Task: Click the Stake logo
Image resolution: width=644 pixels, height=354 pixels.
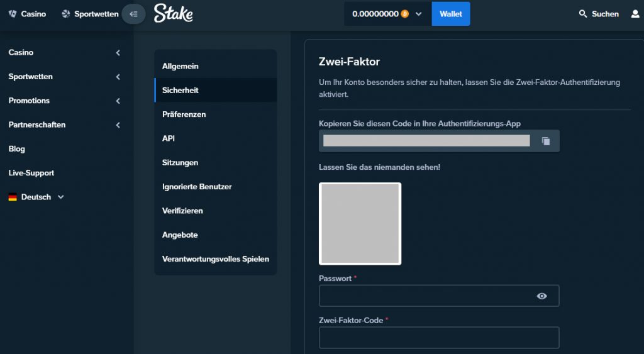Action: (174, 14)
